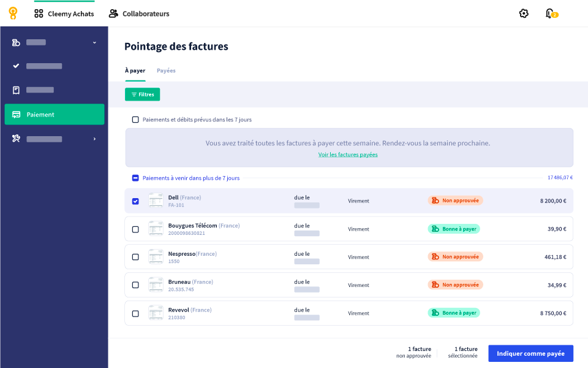Screen dimensions: 588x368
Task: Click Dell's 'Non approuvée' status badge
Action: pos(455,201)
